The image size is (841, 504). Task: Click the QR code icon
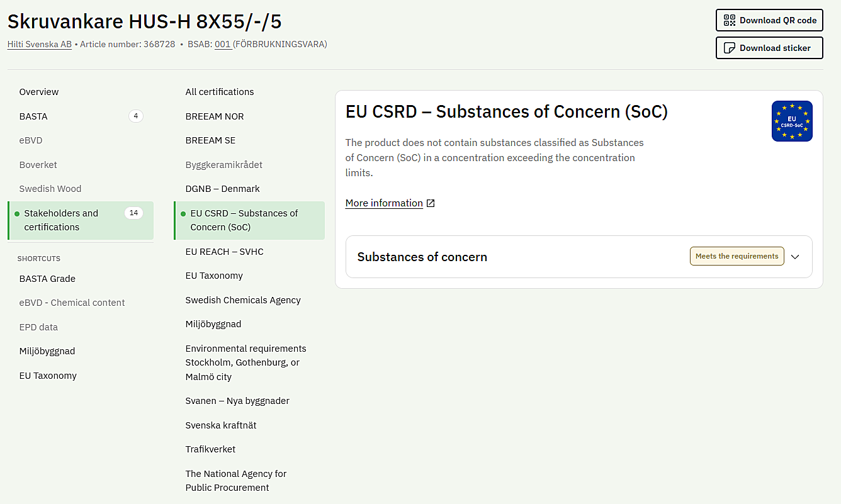coord(730,20)
